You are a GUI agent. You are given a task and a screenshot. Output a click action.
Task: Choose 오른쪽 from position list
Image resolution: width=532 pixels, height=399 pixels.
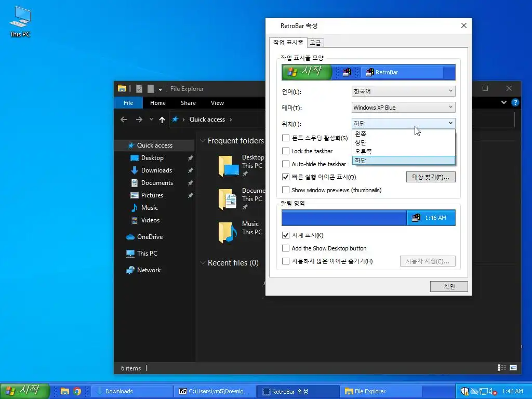click(403, 151)
